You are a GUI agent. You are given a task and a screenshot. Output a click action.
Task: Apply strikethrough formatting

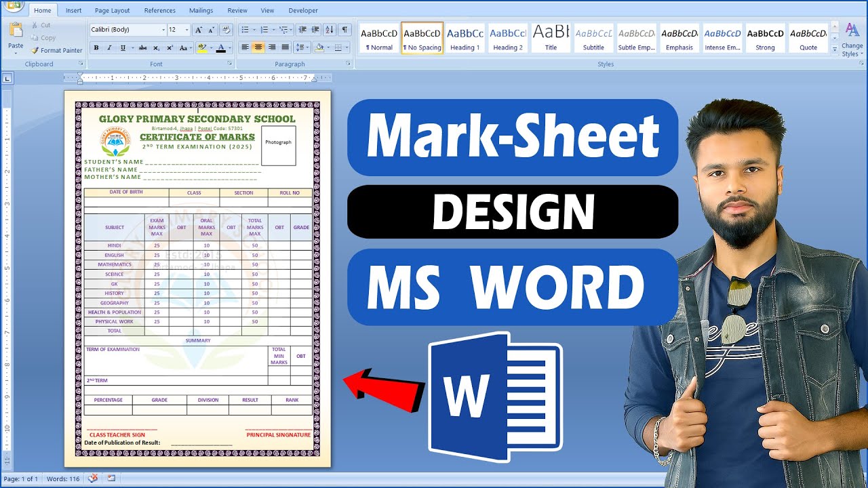click(142, 47)
